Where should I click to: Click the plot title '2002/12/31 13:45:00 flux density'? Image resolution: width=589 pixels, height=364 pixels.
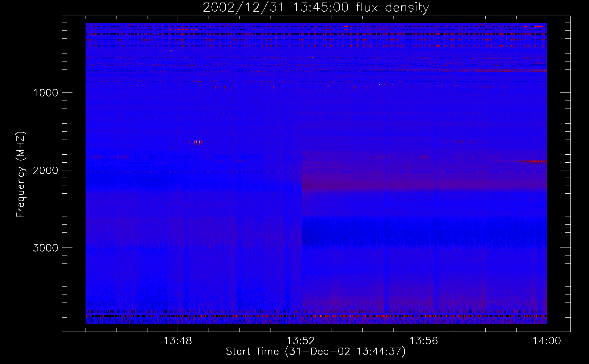(x=316, y=7)
